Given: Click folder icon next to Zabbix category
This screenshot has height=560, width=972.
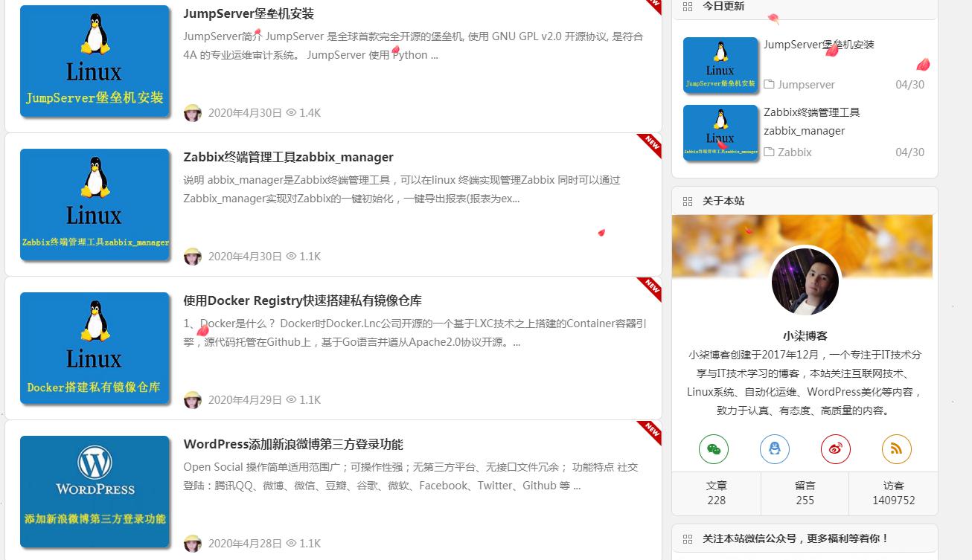Looking at the screenshot, I should point(770,152).
